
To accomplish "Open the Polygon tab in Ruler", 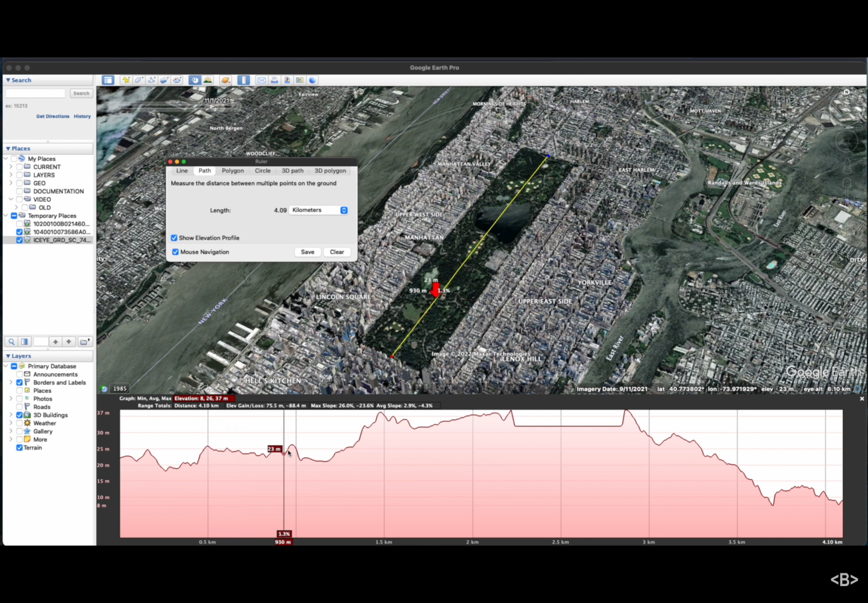I will click(233, 171).
